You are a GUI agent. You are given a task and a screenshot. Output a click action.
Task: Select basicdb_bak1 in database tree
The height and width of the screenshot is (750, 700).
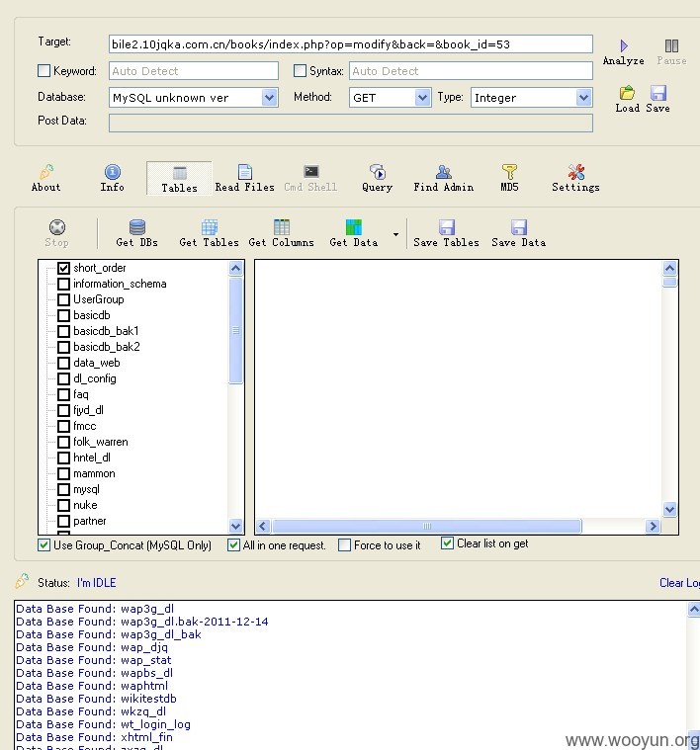coord(106,331)
